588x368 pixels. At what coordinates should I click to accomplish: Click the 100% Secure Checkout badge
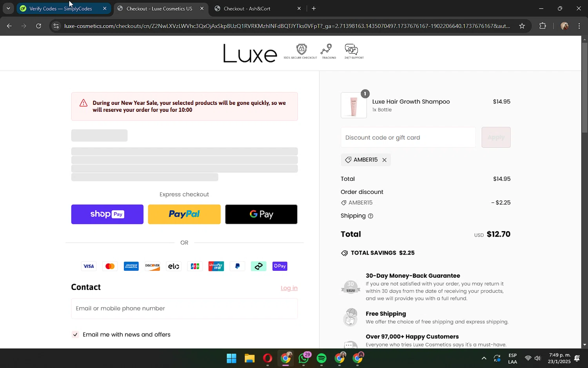click(x=301, y=51)
